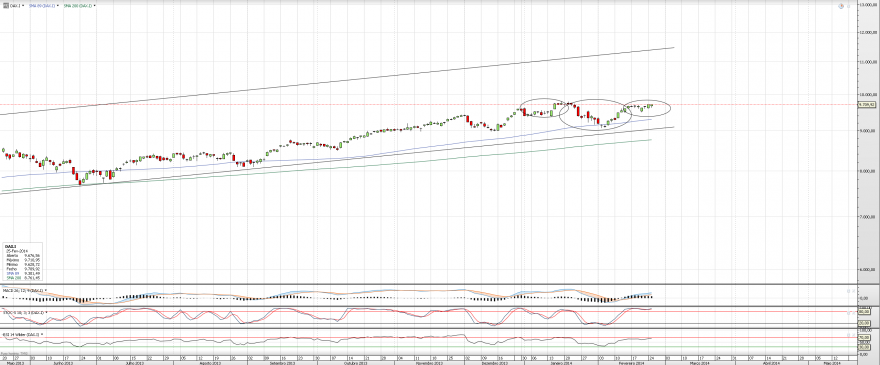Screen dimensions: 880x365
Task: Click the current price label on axis
Action: [868, 104]
